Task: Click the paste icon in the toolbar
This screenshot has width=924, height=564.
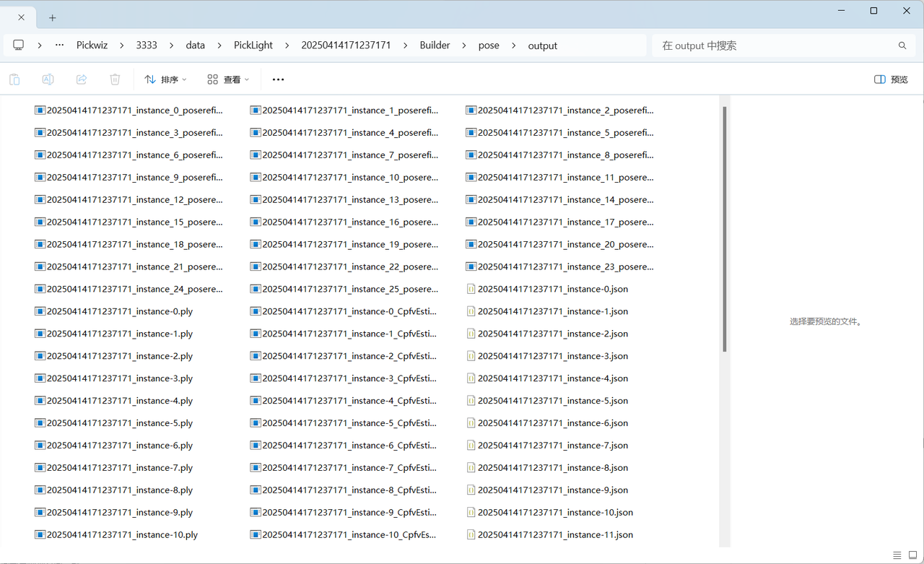Action: pos(14,79)
